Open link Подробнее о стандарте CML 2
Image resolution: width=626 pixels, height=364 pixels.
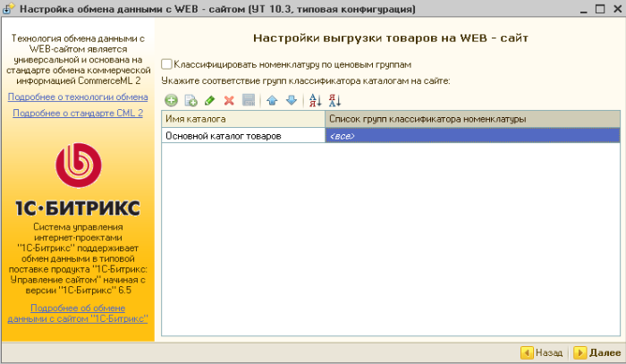pos(78,113)
